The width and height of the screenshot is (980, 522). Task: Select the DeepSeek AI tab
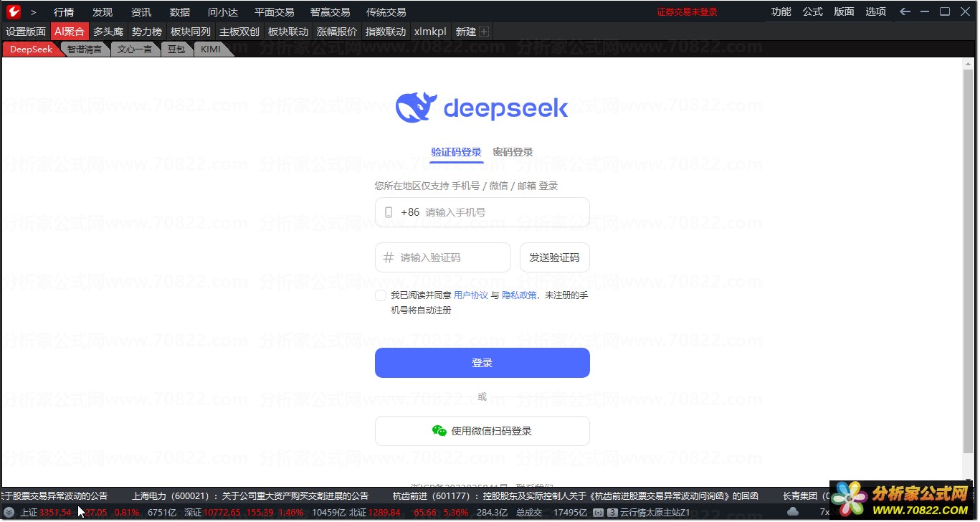point(31,49)
